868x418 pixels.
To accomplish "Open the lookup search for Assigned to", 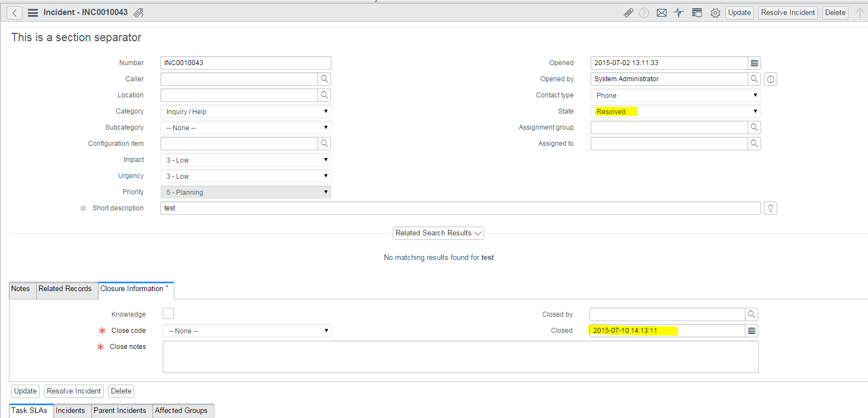I will pyautogui.click(x=754, y=144).
